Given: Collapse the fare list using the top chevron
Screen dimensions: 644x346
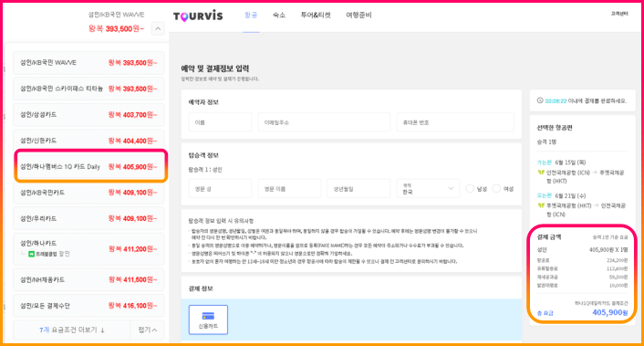Looking at the screenshot, I should [x=158, y=29].
